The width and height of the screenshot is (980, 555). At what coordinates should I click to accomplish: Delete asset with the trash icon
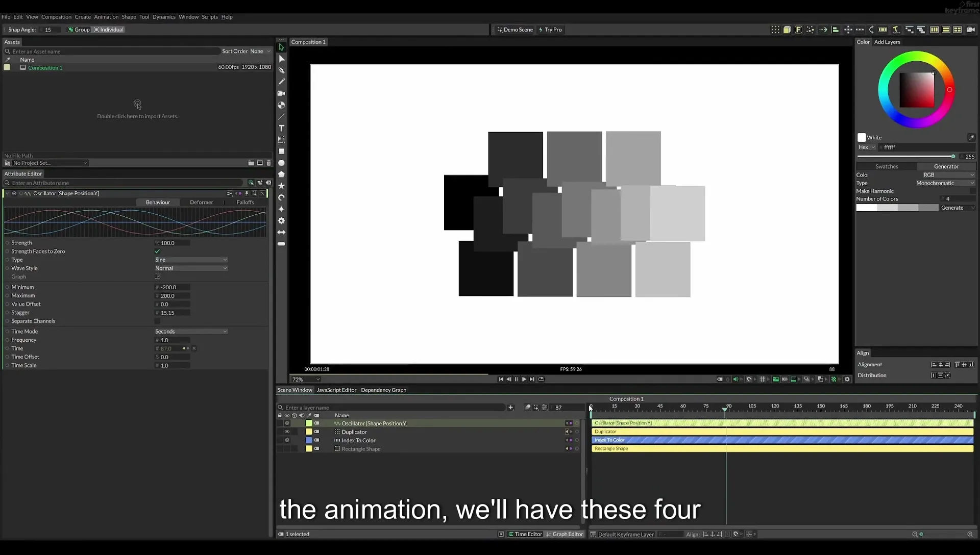[x=269, y=163]
